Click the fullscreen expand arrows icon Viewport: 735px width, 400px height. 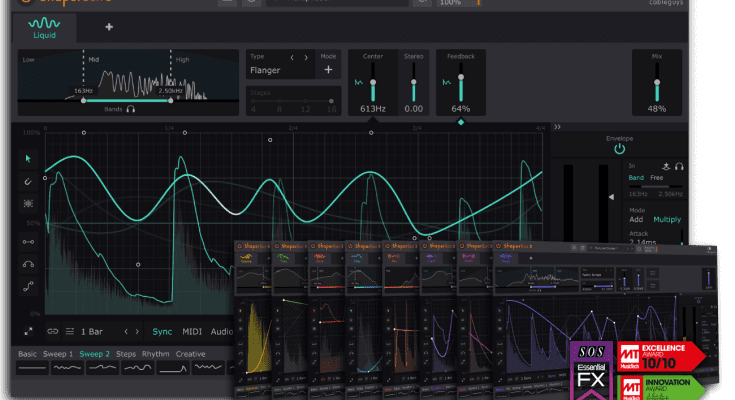pos(28,331)
